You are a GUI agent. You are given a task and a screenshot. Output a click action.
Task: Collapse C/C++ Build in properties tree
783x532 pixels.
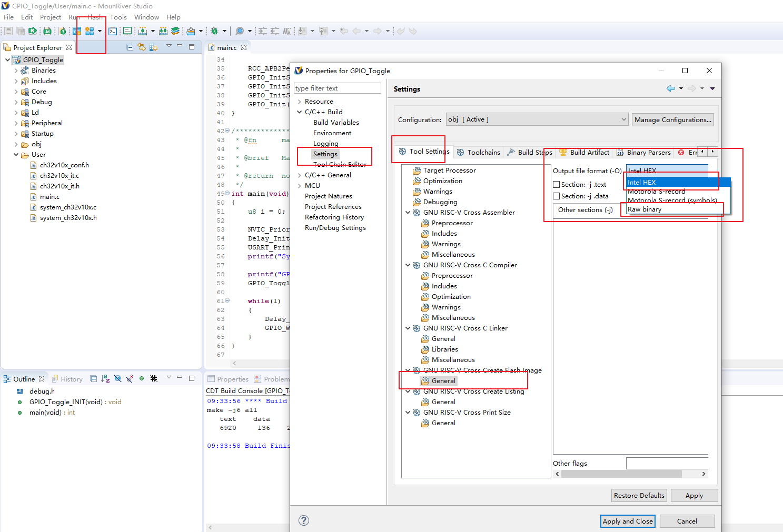tap(300, 112)
